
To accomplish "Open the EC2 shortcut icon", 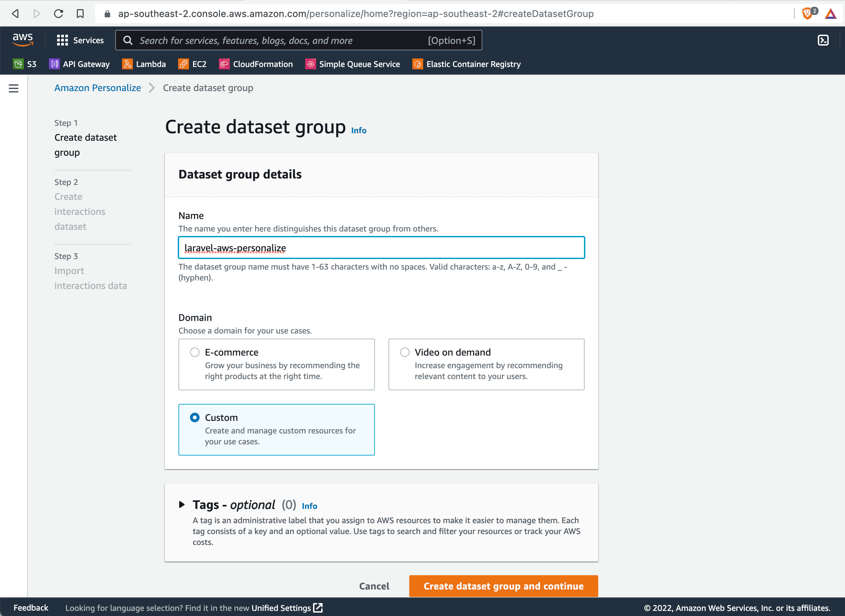I will tap(184, 64).
